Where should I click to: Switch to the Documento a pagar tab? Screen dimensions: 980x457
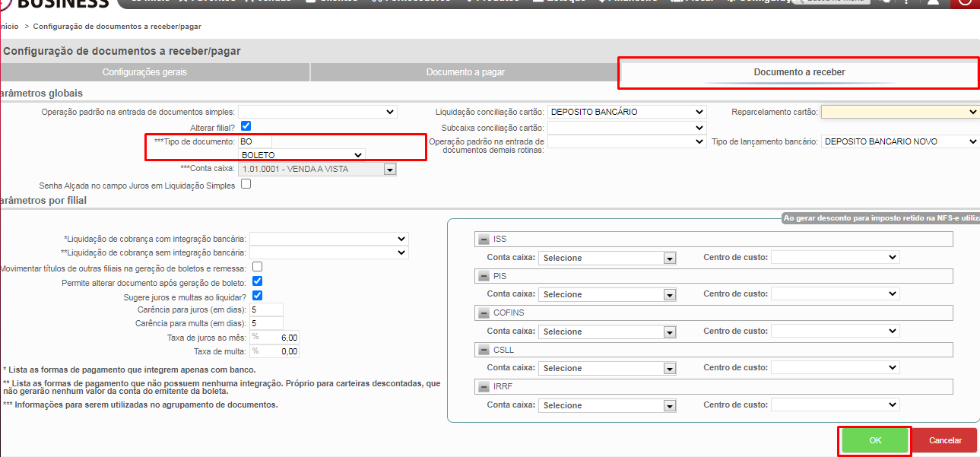[465, 72]
